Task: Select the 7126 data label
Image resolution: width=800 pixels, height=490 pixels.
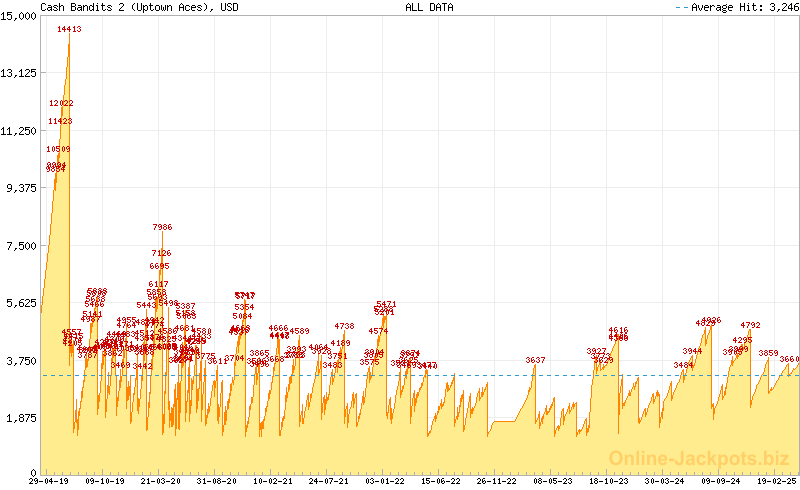Action: (x=161, y=254)
